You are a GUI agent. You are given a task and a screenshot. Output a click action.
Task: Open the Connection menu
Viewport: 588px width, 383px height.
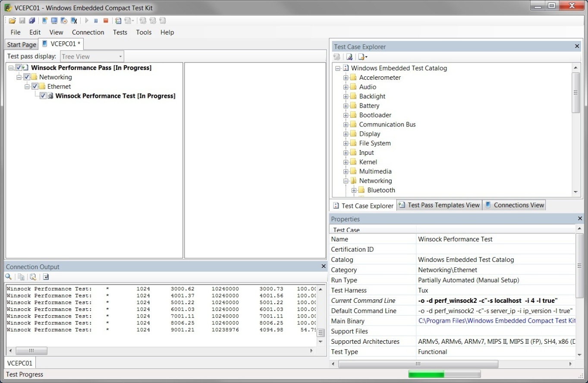pyautogui.click(x=88, y=32)
